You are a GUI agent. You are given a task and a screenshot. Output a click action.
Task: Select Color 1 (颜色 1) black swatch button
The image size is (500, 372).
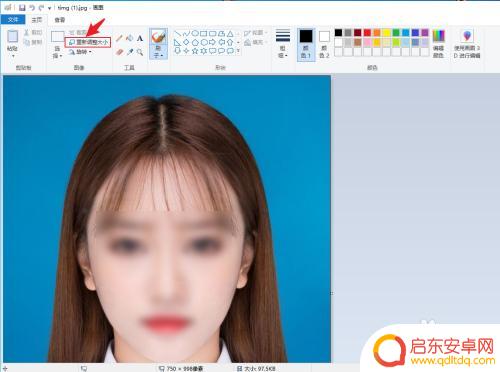(306, 44)
